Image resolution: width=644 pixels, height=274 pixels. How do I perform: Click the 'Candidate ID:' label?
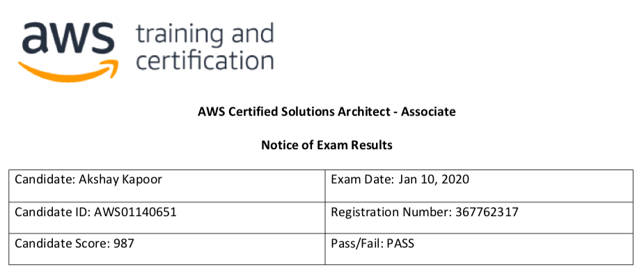point(53,212)
